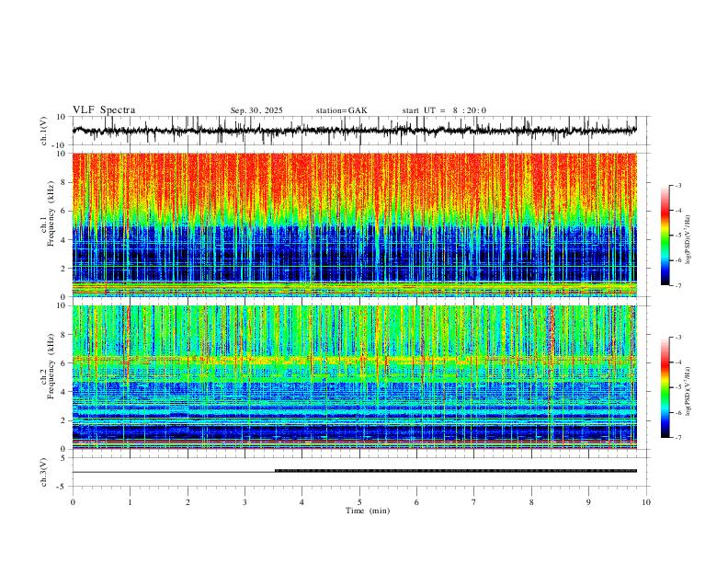
Task: Click the lower PSD color bar
Action: click(665, 387)
